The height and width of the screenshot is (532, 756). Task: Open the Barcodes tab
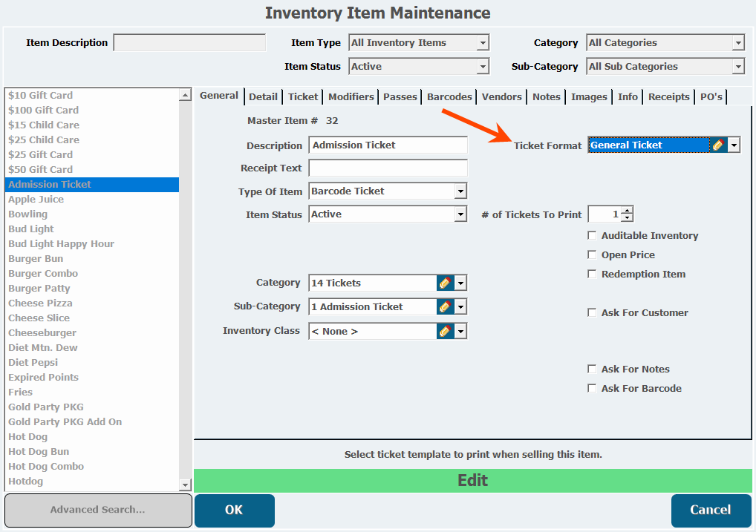(449, 96)
